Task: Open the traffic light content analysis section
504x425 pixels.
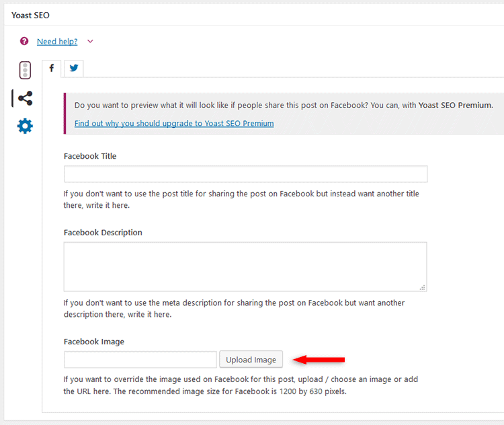Action: pyautogui.click(x=25, y=70)
